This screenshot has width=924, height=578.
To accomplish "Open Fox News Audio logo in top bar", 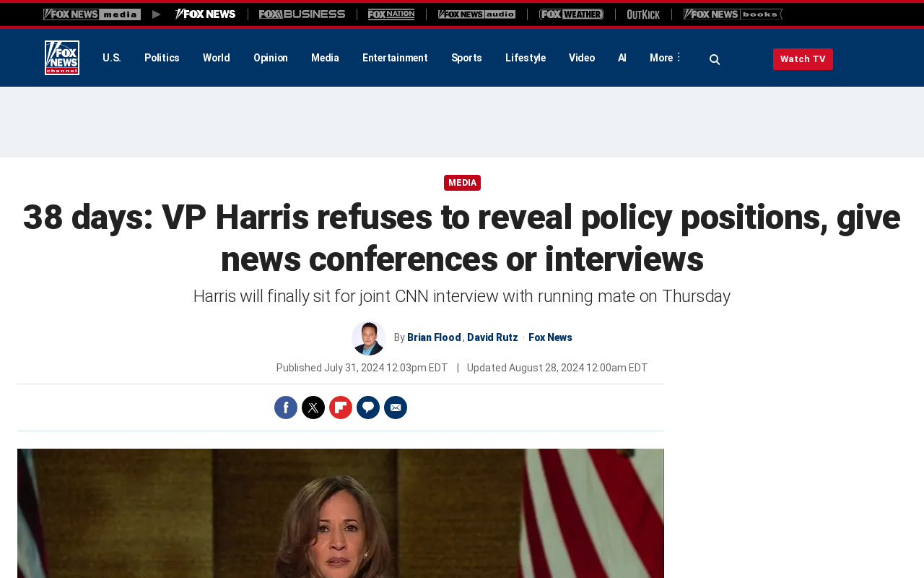I will click(x=476, y=14).
